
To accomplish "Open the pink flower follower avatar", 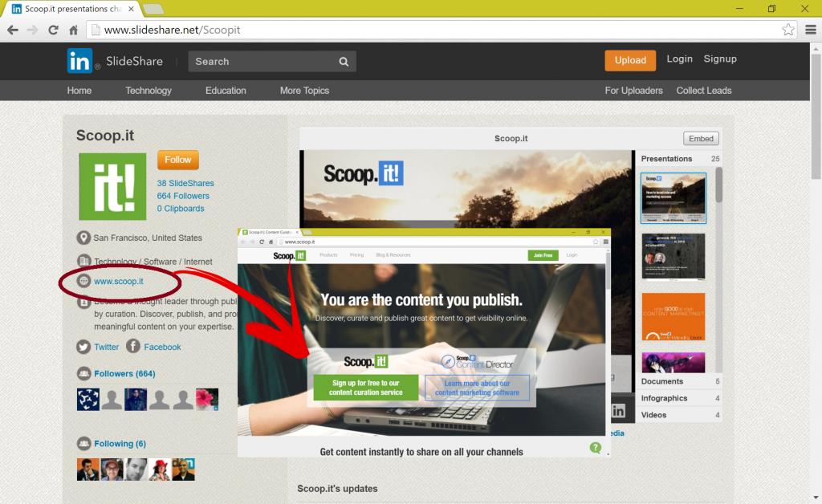I will coord(207,399).
